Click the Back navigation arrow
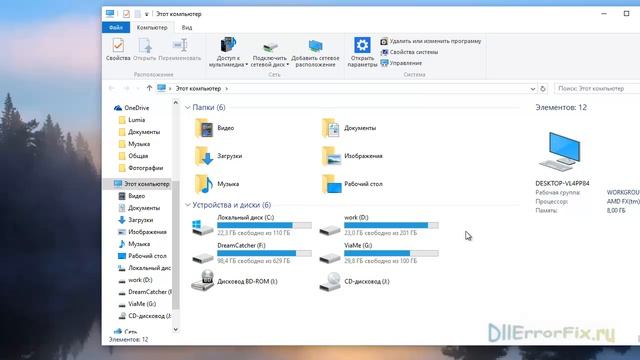The width and height of the screenshot is (640, 360). coord(111,88)
